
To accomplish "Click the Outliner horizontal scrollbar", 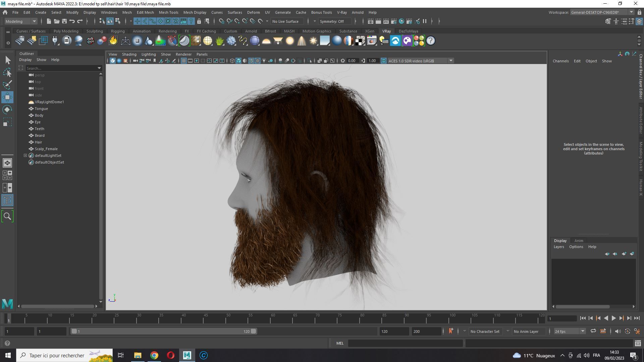I will [x=58, y=306].
